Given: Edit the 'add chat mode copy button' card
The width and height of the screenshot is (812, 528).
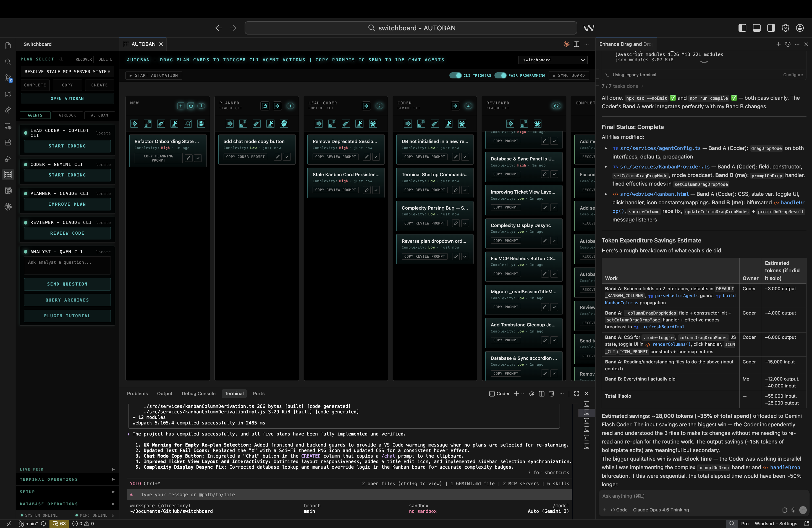Looking at the screenshot, I should (278, 157).
